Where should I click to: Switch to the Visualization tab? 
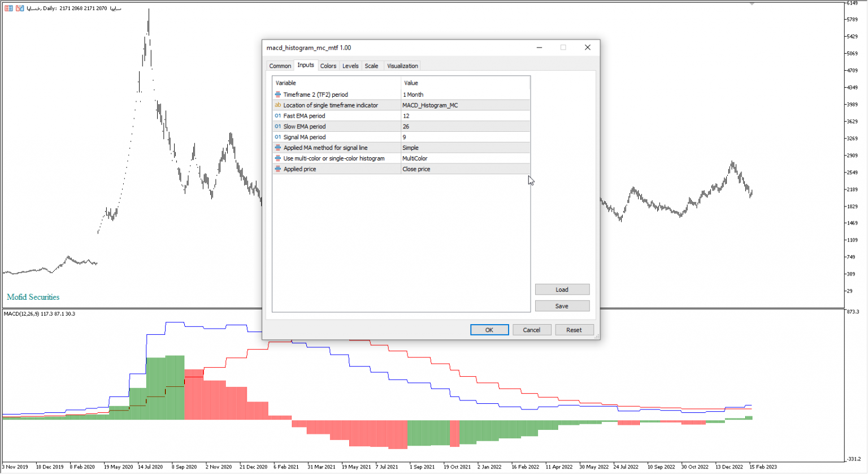tap(402, 66)
